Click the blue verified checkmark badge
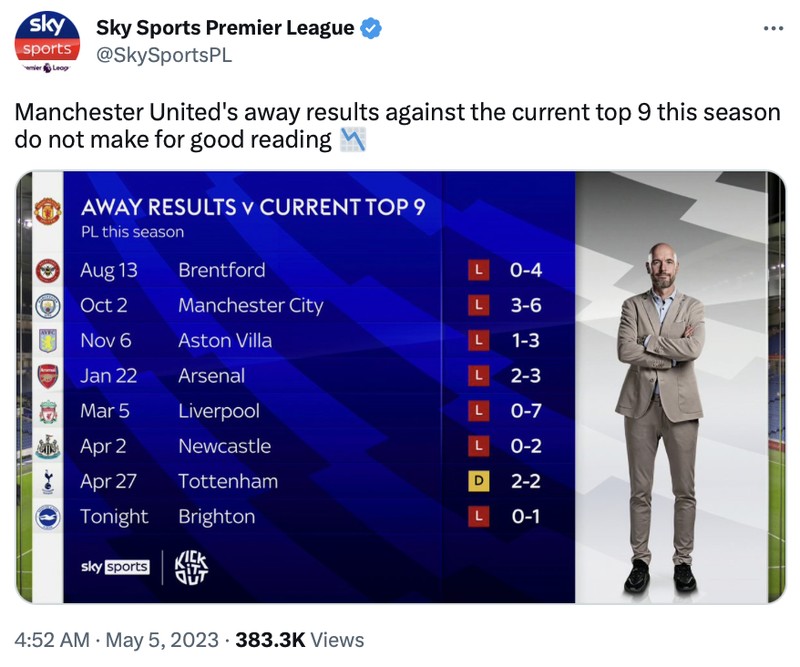Viewport: 800px width, 667px height. 370,28
